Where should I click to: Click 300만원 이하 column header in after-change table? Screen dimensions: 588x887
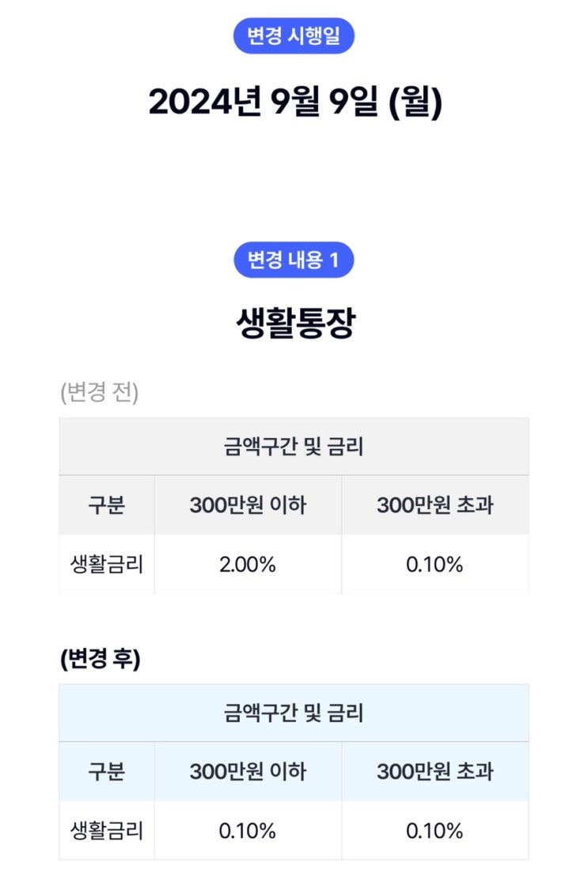(248, 771)
